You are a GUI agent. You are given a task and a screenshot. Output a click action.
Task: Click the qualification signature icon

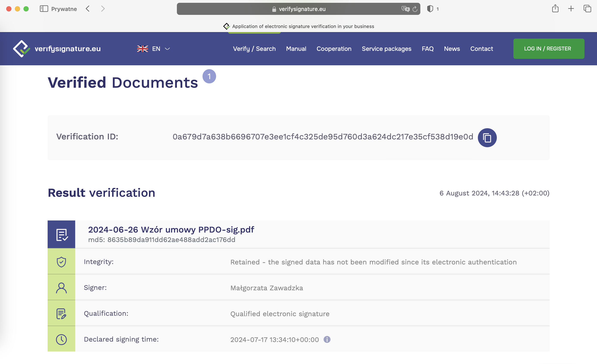click(61, 314)
